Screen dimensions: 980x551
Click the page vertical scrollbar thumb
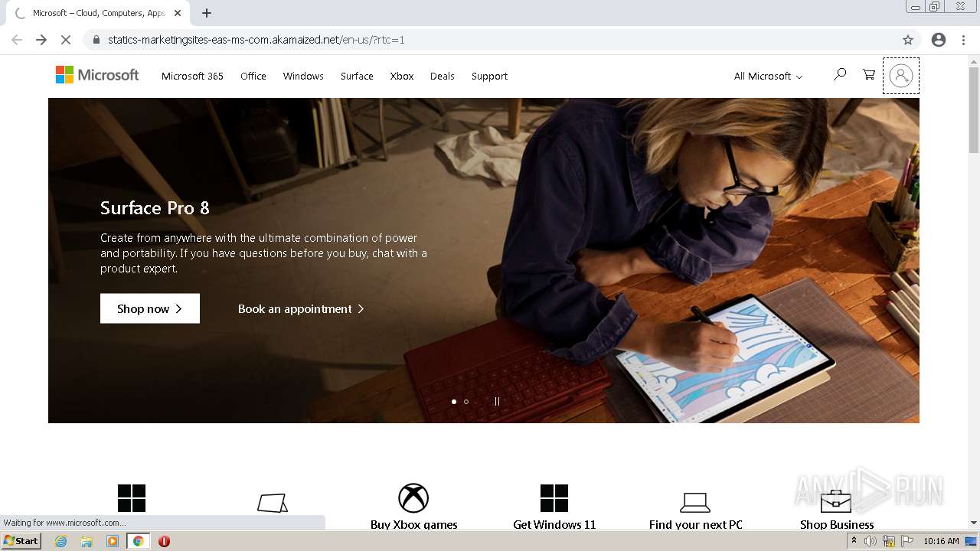[x=974, y=109]
